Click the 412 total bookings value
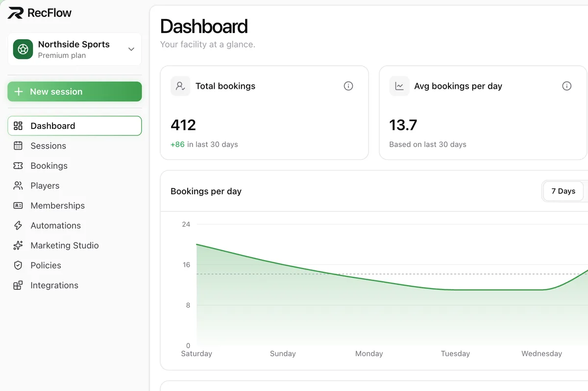Viewport: 588px width, 391px height. coord(183,125)
